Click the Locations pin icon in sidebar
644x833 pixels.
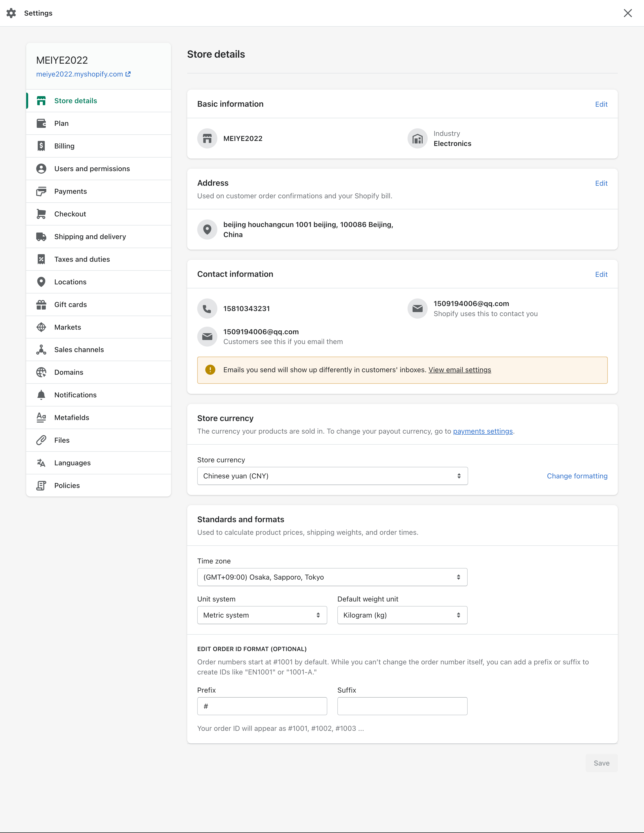coord(41,282)
